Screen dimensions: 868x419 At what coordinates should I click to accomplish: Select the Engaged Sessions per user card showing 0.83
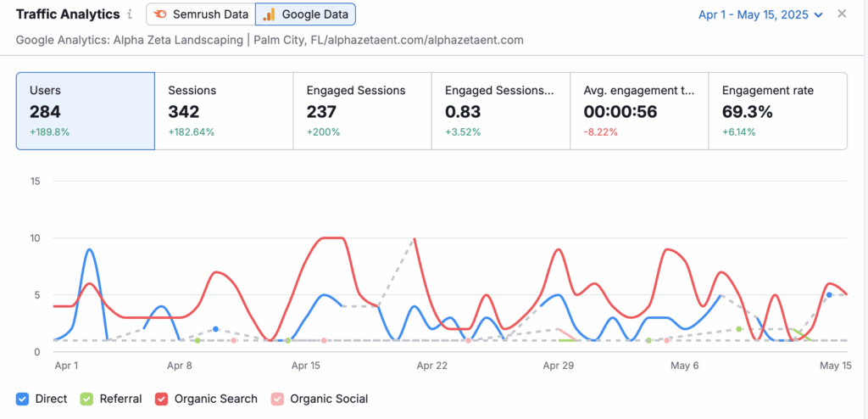500,111
